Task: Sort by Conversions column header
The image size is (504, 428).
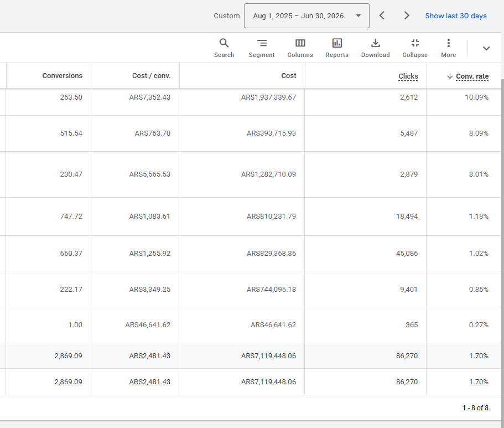Action: 63,76
